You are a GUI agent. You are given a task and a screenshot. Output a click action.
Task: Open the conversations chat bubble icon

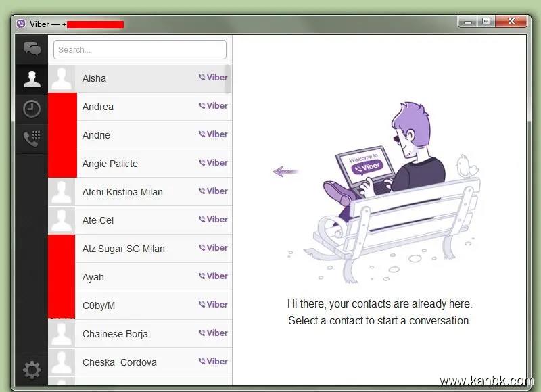tap(32, 49)
